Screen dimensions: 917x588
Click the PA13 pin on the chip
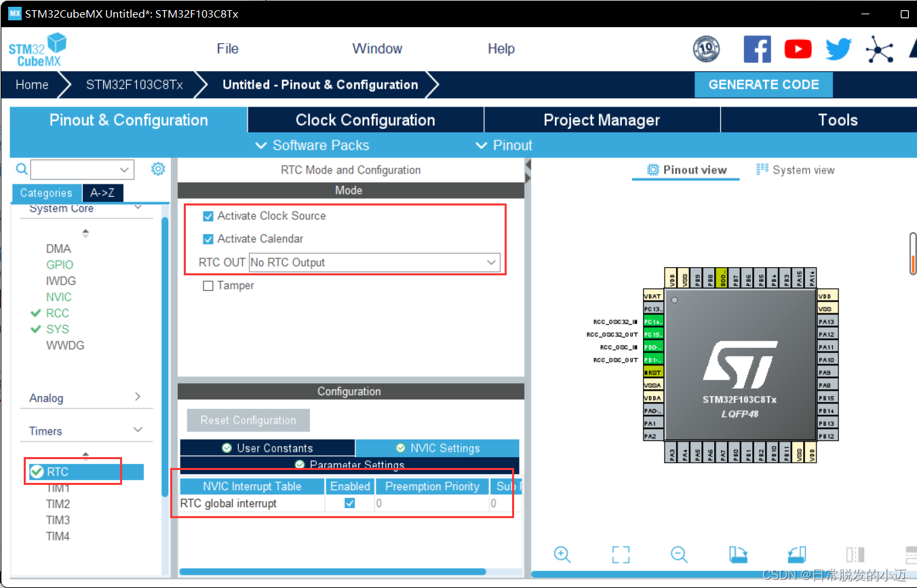tap(827, 321)
